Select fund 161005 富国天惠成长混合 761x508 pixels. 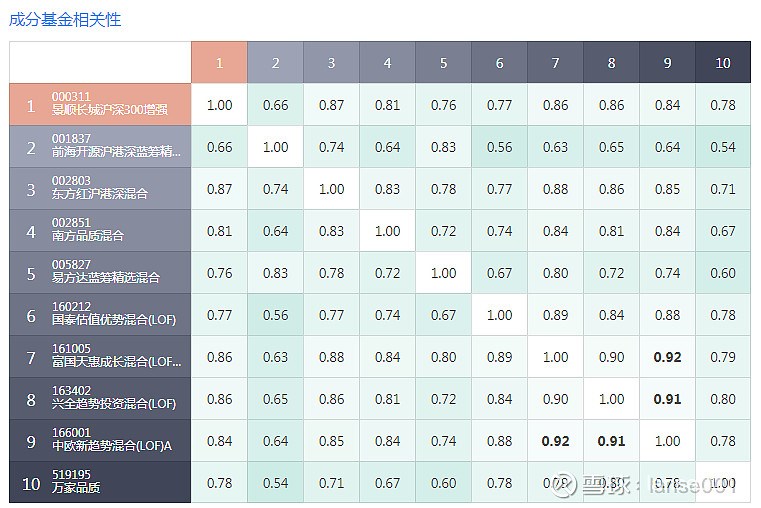pyautogui.click(x=100, y=357)
